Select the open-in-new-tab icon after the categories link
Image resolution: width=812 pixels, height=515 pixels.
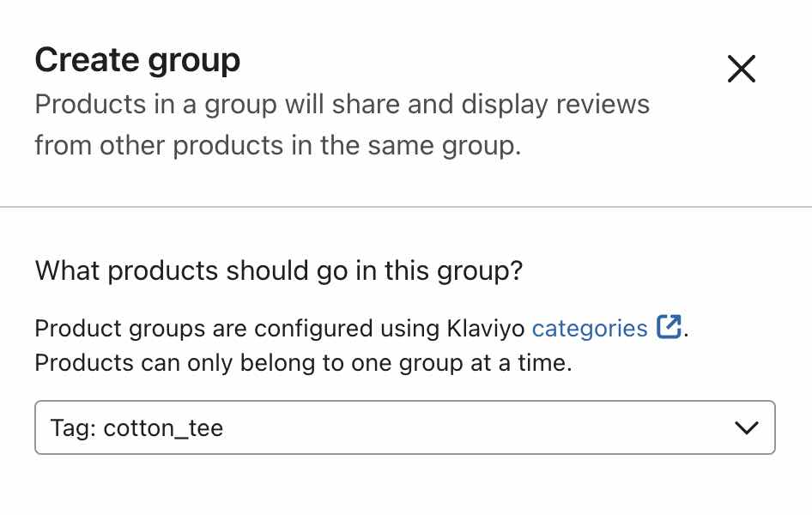pyautogui.click(x=669, y=328)
